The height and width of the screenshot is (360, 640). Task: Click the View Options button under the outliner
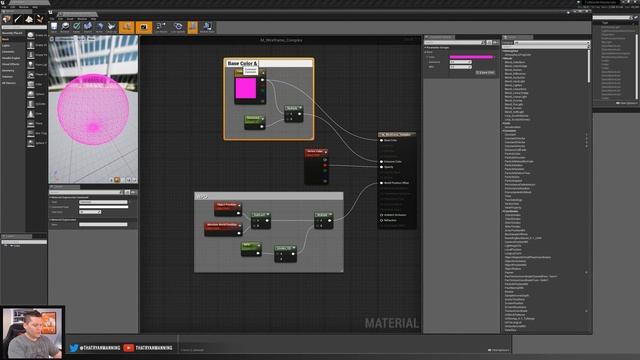[x=627, y=103]
